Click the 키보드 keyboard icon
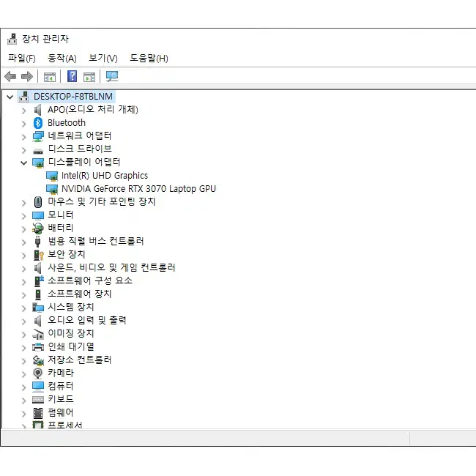 click(x=38, y=400)
